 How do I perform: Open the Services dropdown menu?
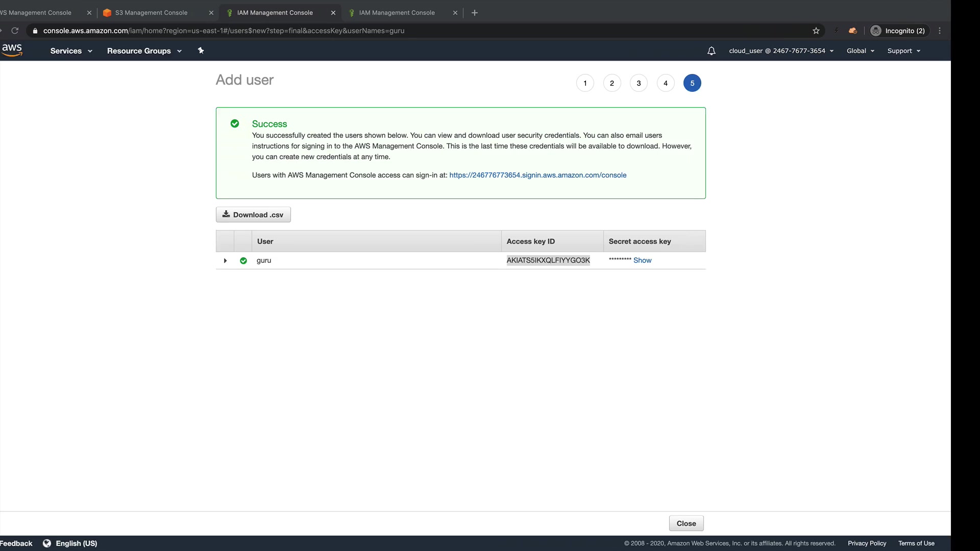pyautogui.click(x=71, y=51)
